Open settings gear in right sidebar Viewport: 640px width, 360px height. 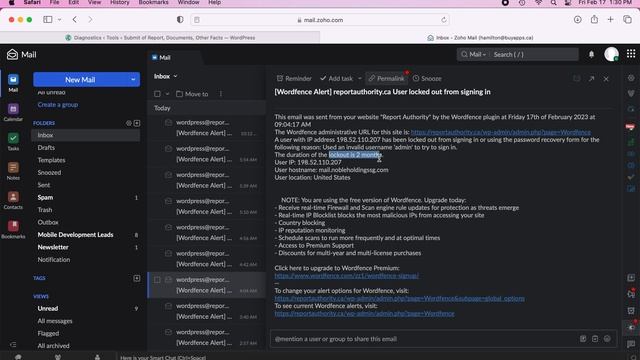pos(631,78)
